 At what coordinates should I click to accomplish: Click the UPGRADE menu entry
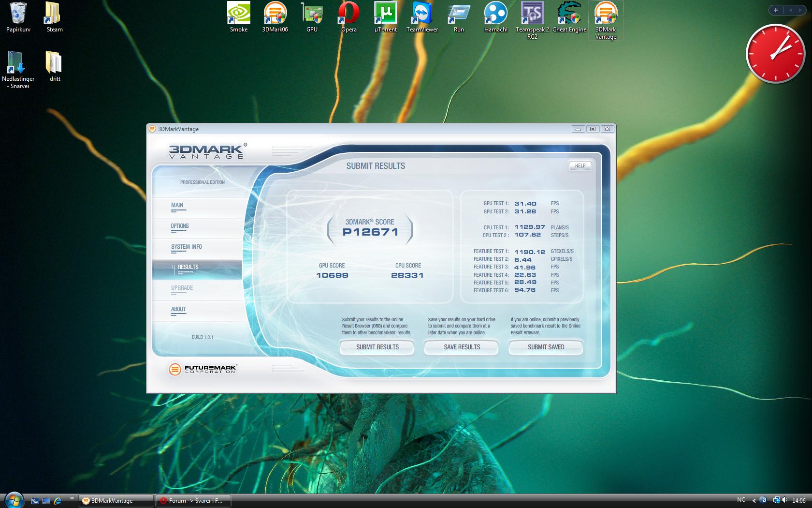(197, 290)
